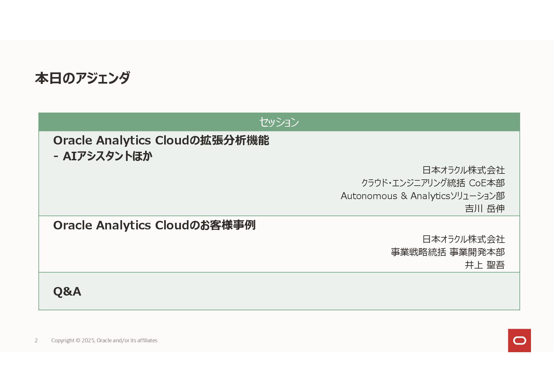Click the Copyright © 2025 Oracle footer text
This screenshot has width=554, height=392.
(104, 340)
